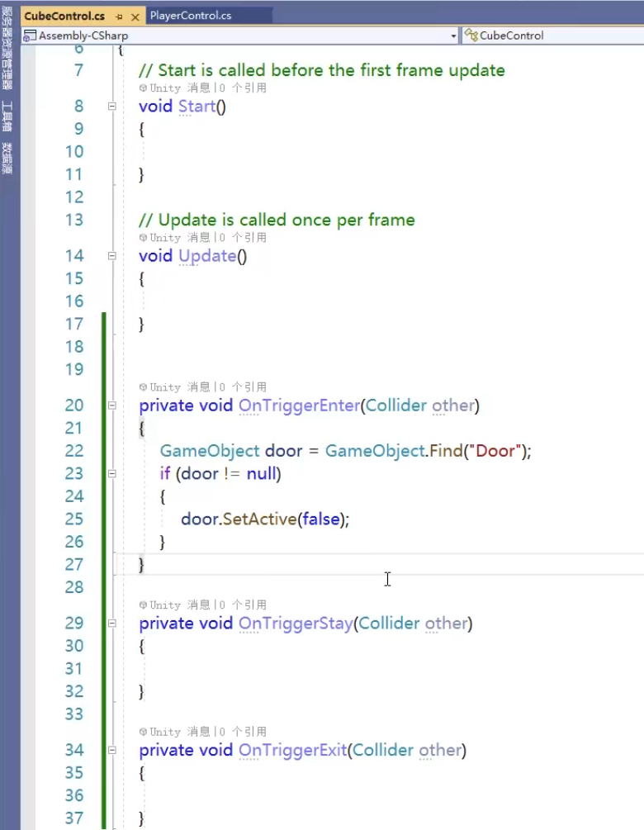The width and height of the screenshot is (644, 830).
Task: Collapse the Update() method
Action: (112, 256)
